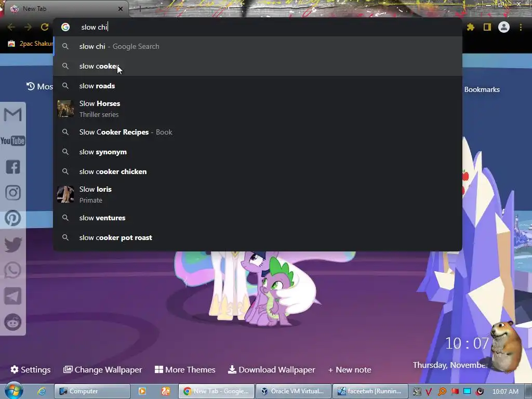Add a note with + New note
Screen dimensions: 532x399
coord(350,369)
